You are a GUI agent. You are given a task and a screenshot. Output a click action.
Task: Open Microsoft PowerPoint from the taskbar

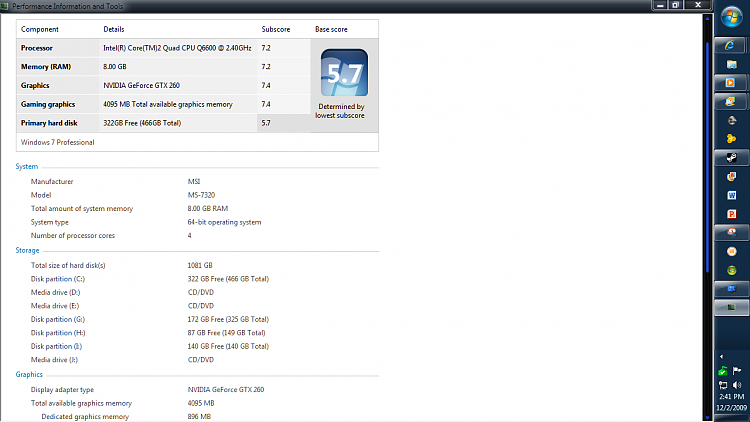731,214
